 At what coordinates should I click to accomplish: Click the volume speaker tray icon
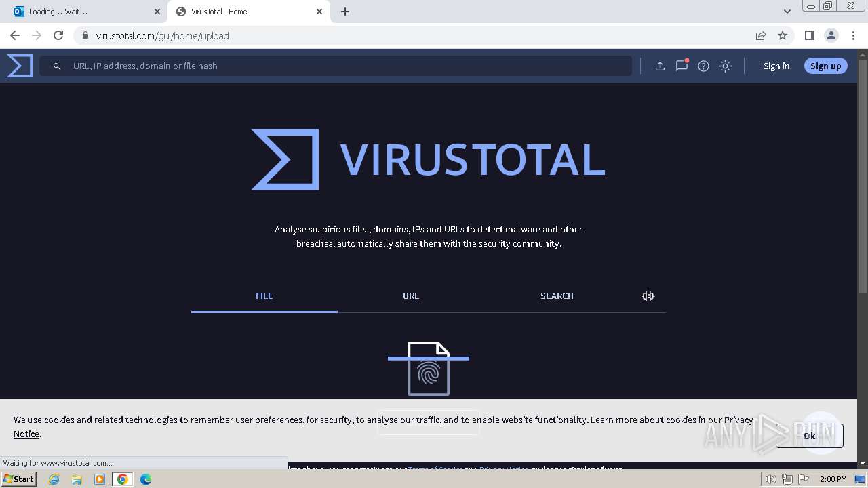(x=770, y=479)
